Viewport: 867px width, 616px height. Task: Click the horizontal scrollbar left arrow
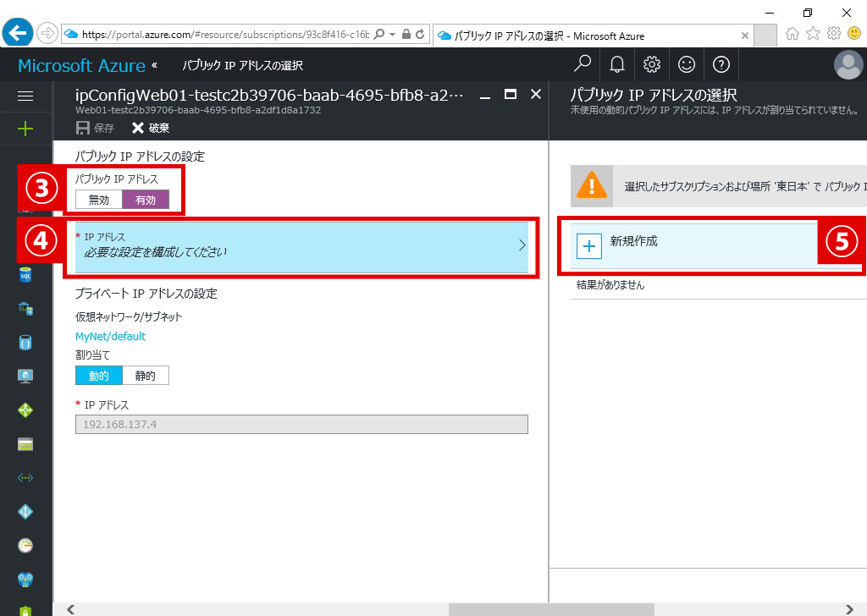71,609
